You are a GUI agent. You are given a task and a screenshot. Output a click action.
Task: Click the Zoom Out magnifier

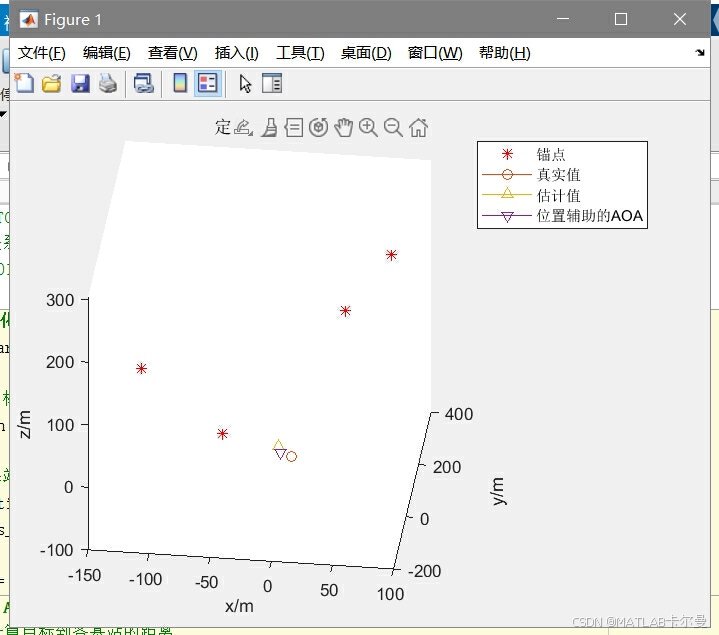pos(393,127)
